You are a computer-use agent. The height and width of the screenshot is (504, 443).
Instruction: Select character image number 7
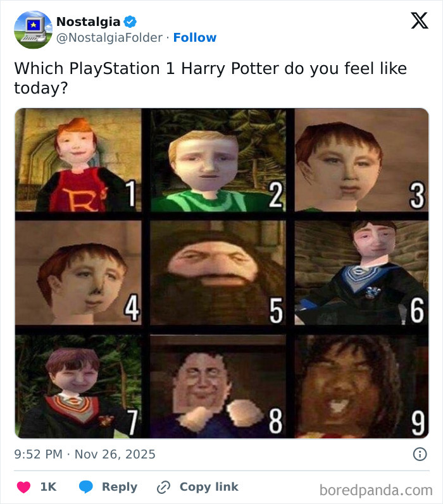tap(78, 386)
